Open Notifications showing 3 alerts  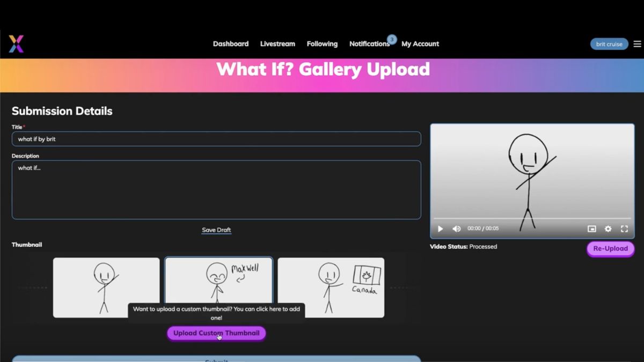(x=370, y=44)
